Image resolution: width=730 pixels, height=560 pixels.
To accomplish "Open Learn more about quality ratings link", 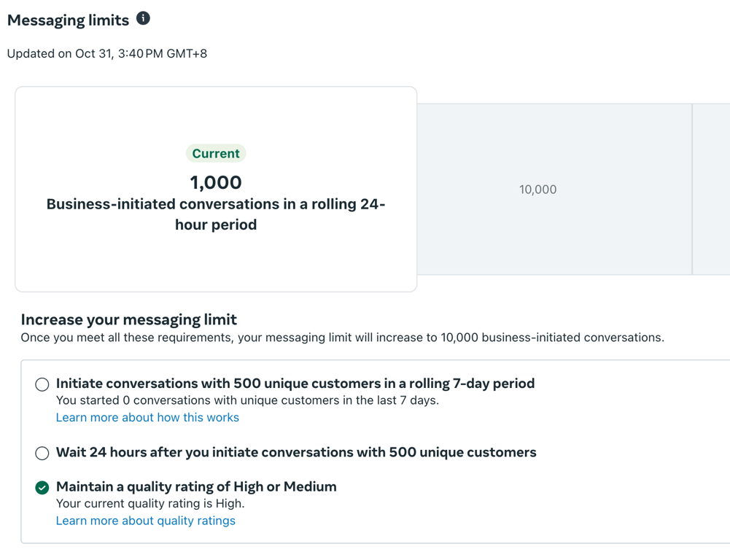I will pyautogui.click(x=146, y=521).
